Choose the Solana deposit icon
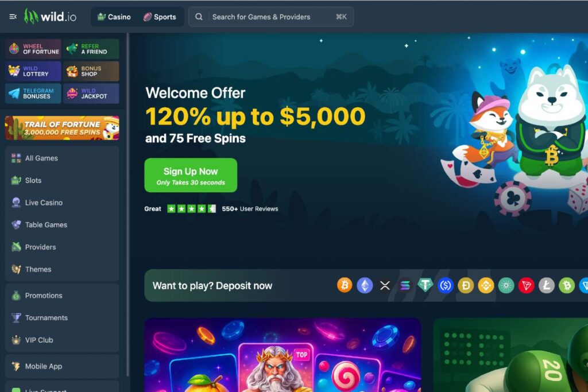 (x=405, y=286)
